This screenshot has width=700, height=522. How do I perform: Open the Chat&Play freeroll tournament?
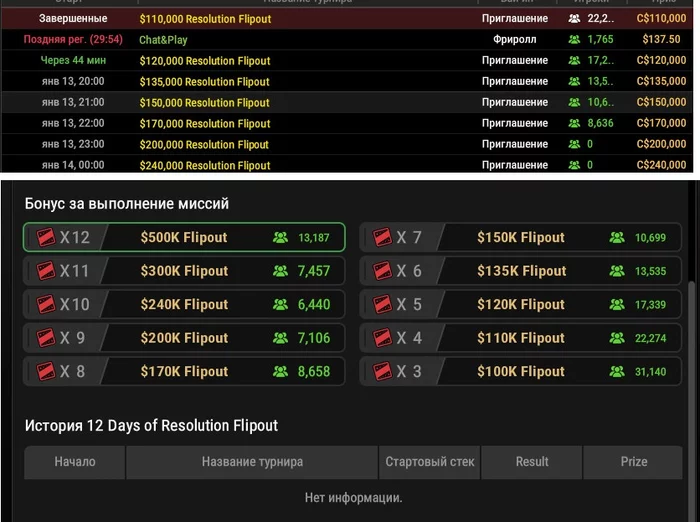(x=163, y=40)
